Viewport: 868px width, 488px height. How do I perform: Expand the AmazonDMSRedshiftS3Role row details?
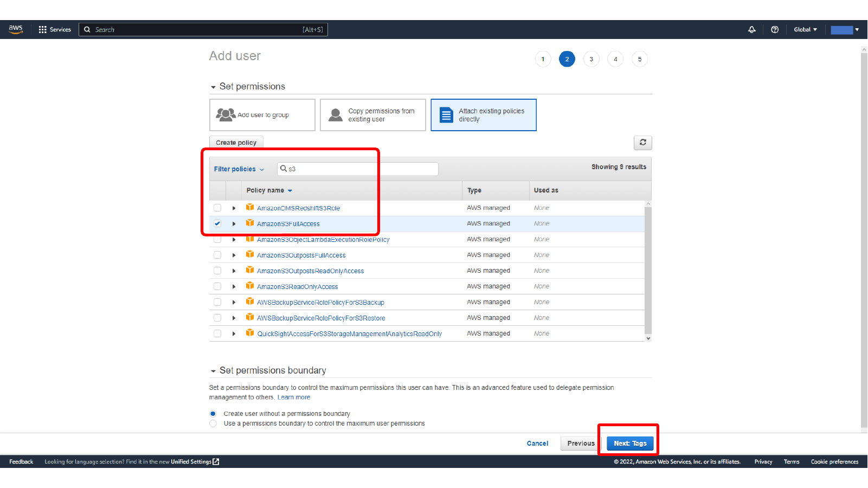[234, 208]
